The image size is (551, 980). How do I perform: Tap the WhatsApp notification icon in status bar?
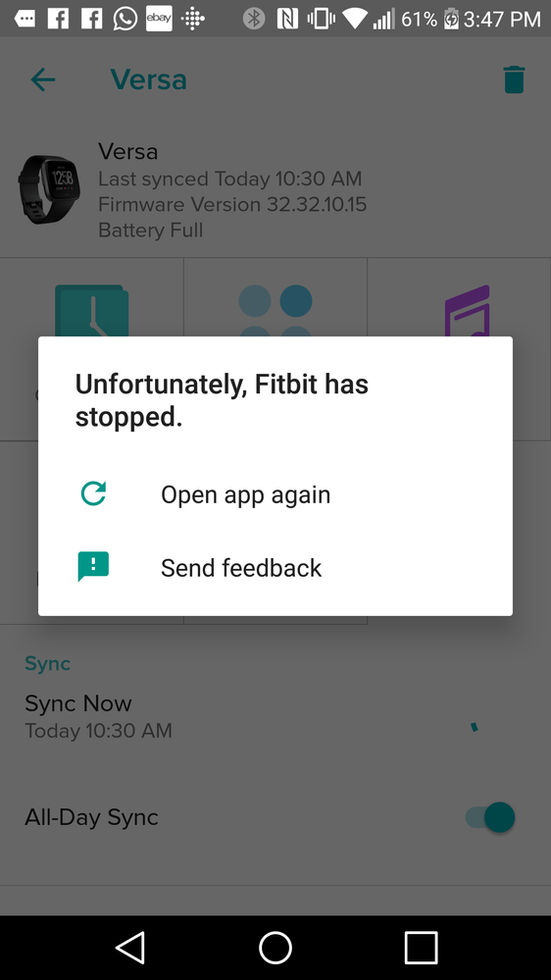coord(125,19)
